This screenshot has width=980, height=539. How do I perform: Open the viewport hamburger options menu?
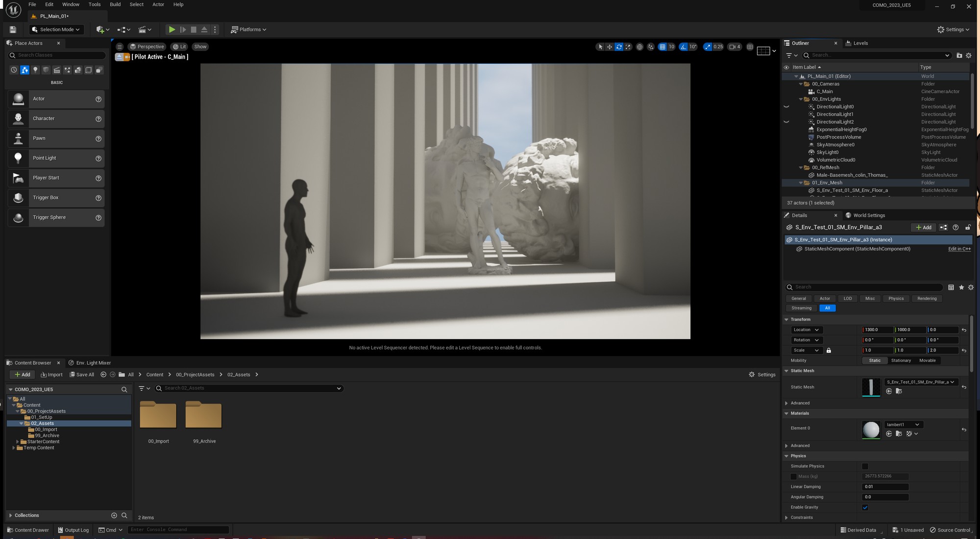click(120, 47)
